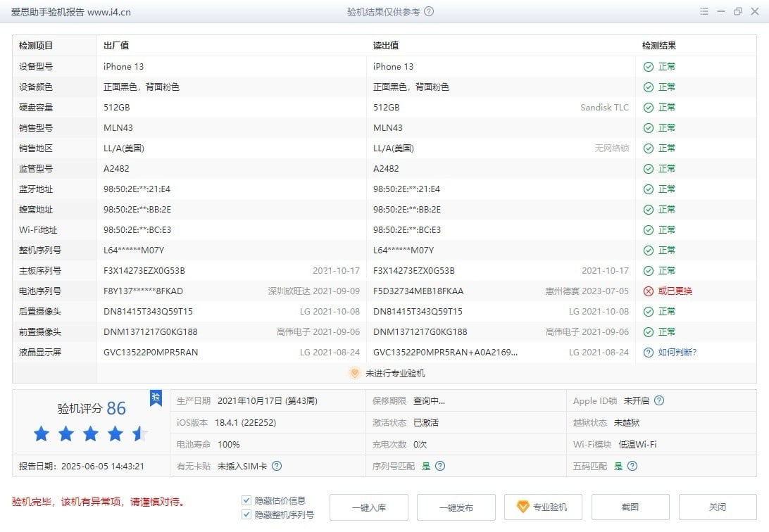Click the 一键入库 button
Viewport: 769px width, 532px height.
click(369, 507)
